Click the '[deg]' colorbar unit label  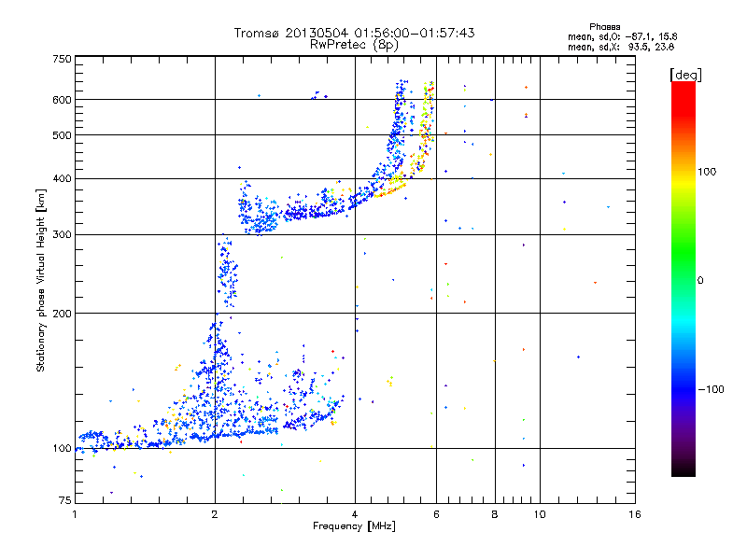pyautogui.click(x=685, y=75)
